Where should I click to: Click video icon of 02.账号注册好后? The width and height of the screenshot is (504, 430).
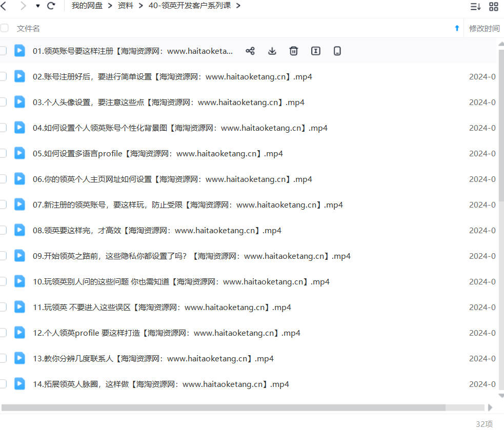pyautogui.click(x=19, y=76)
